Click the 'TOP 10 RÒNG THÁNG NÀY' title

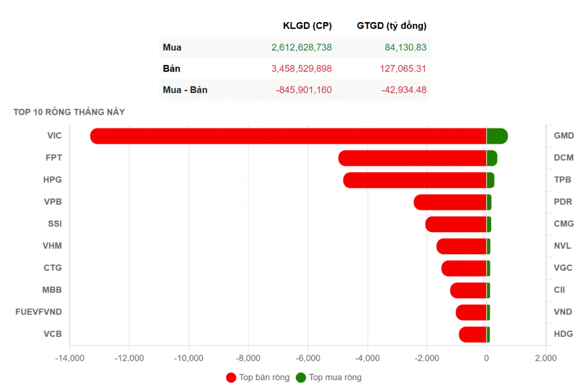[69, 112]
